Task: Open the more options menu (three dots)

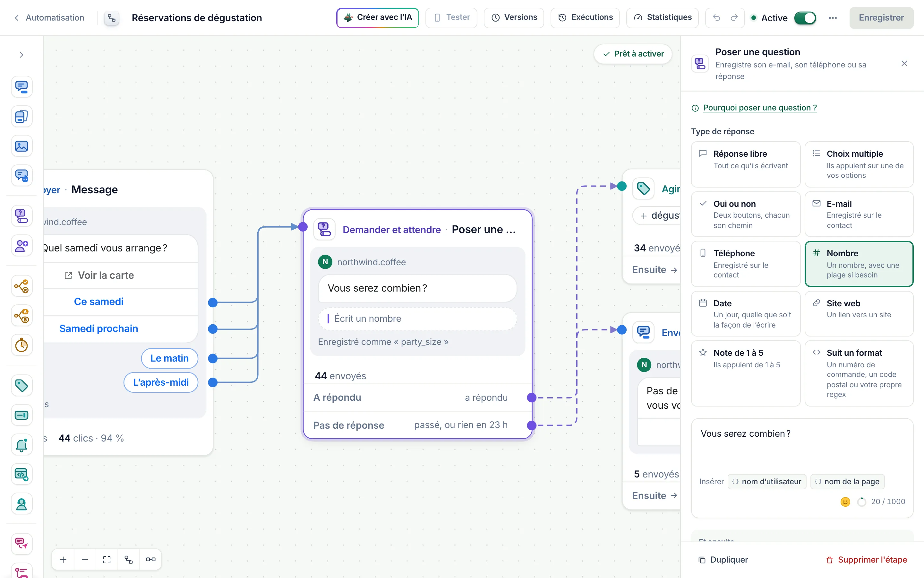Action: click(833, 18)
